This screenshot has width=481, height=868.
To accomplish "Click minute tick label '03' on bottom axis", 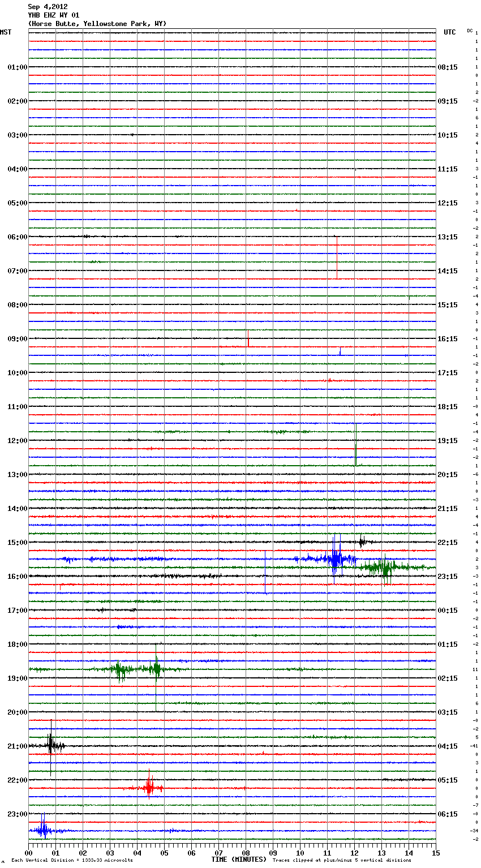I will click(110, 853).
